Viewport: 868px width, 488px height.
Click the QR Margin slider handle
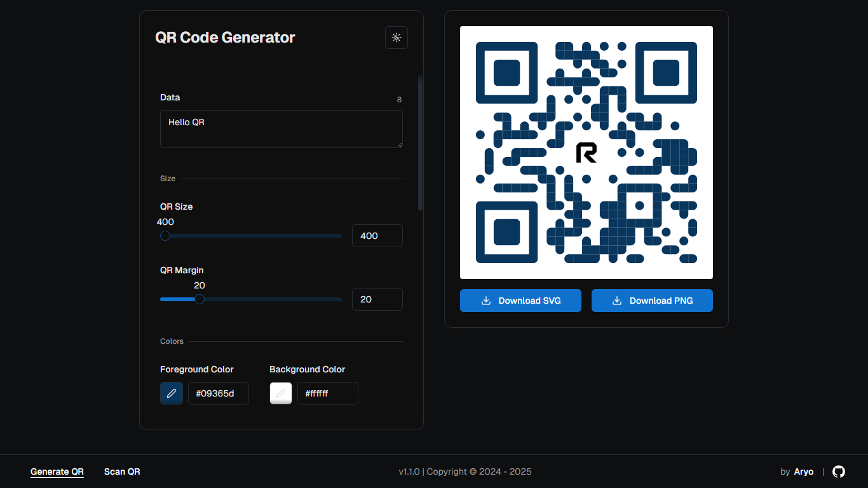[x=200, y=299]
